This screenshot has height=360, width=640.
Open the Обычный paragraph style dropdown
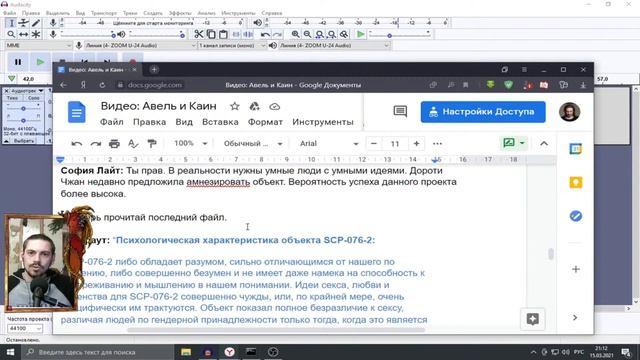tap(253, 144)
